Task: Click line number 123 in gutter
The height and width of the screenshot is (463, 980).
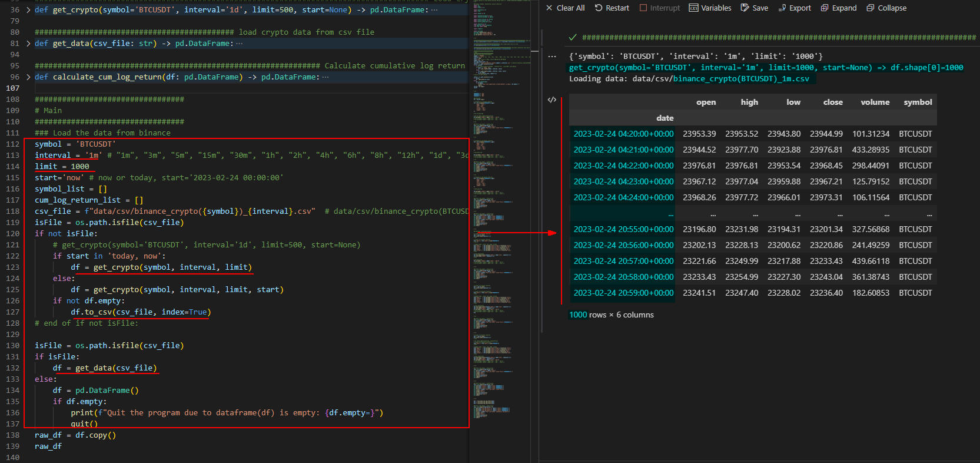Action: [12, 267]
